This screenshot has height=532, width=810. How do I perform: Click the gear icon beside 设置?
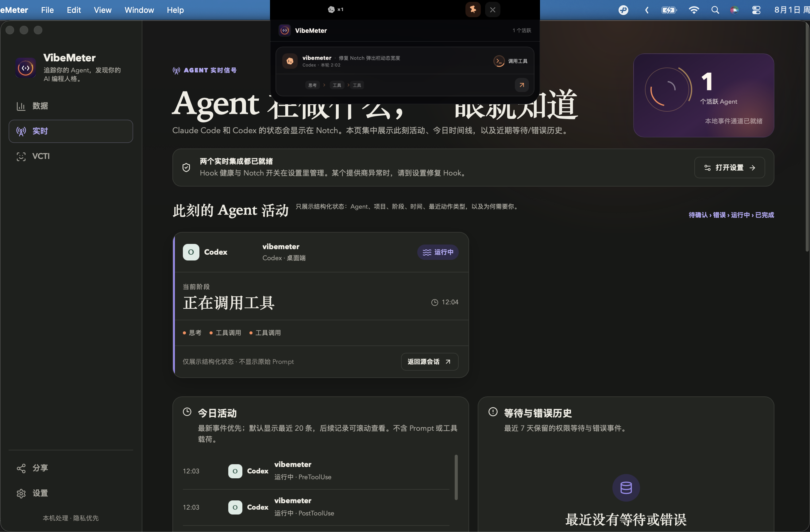(21, 494)
